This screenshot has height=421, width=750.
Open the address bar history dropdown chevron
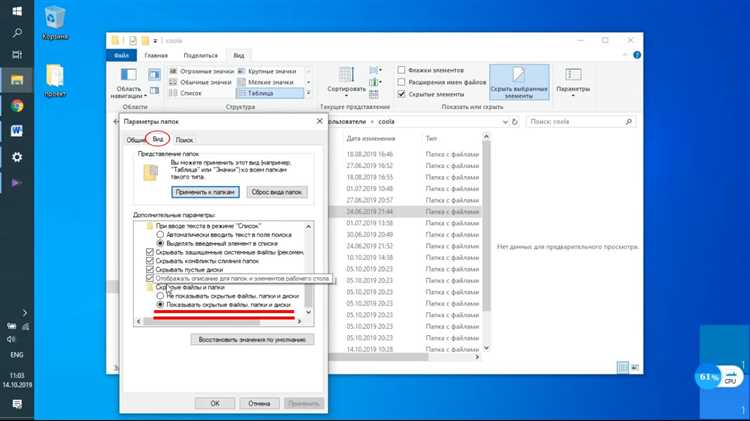(x=505, y=122)
